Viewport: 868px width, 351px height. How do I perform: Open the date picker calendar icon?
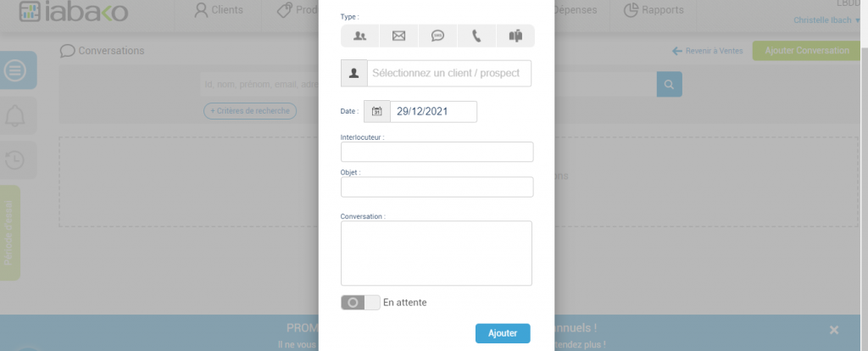[x=377, y=111]
